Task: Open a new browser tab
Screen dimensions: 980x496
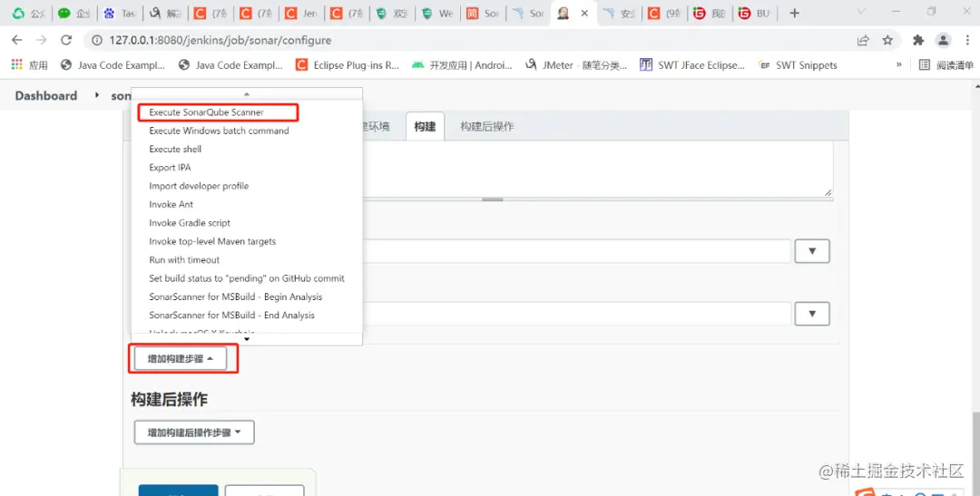Action: click(x=794, y=13)
